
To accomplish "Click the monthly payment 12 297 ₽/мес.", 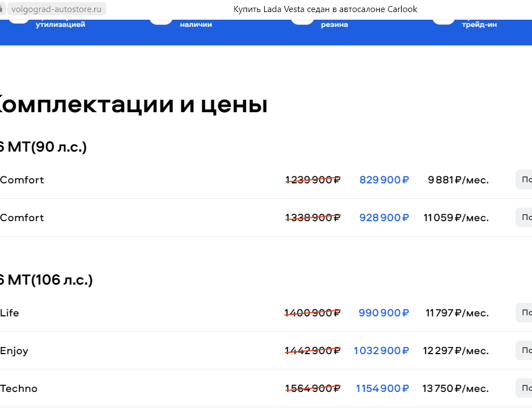I will [456, 350].
